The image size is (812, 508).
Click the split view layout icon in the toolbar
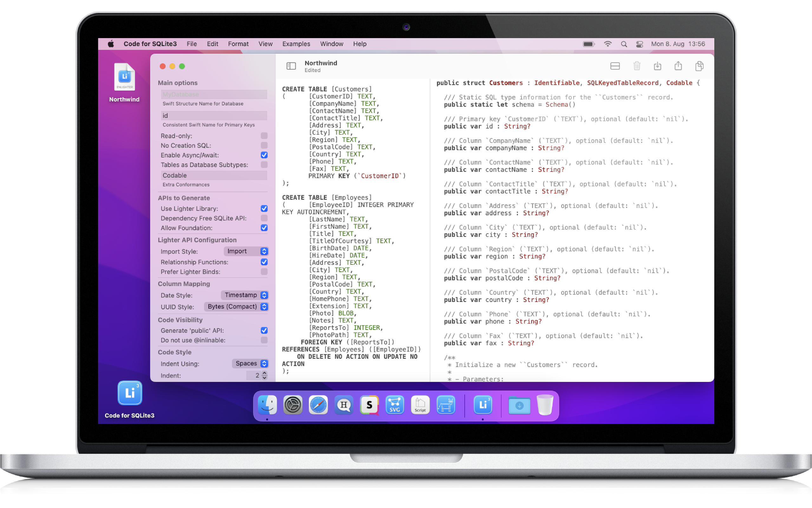pos(615,66)
